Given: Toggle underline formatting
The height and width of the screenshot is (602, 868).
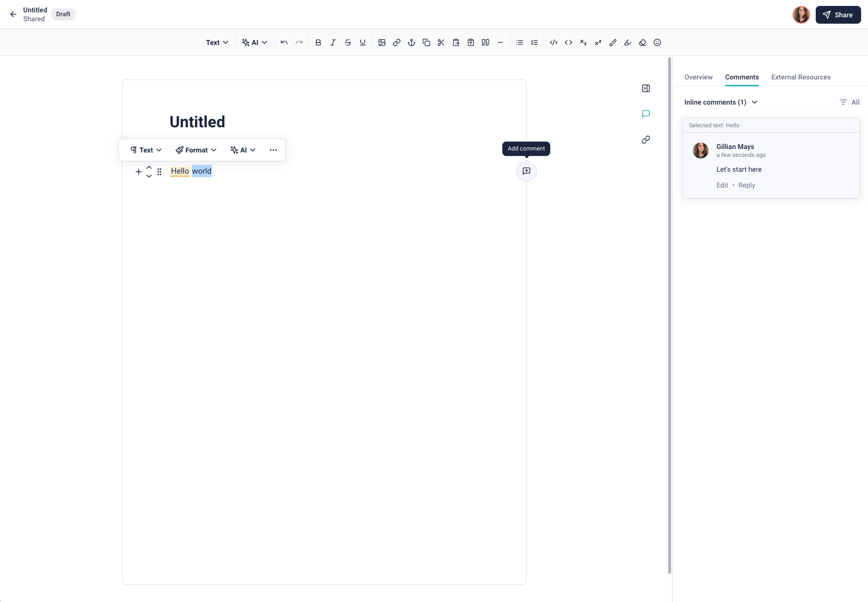Looking at the screenshot, I should pyautogui.click(x=363, y=42).
